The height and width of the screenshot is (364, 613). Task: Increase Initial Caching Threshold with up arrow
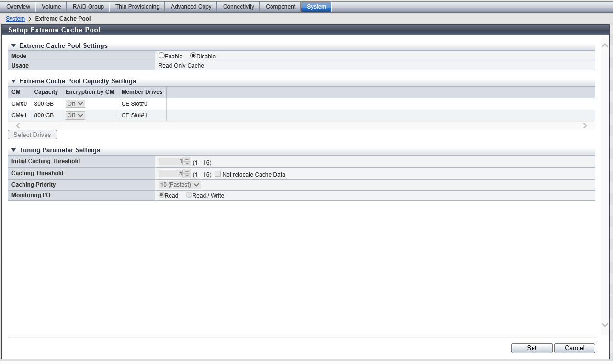(x=187, y=159)
